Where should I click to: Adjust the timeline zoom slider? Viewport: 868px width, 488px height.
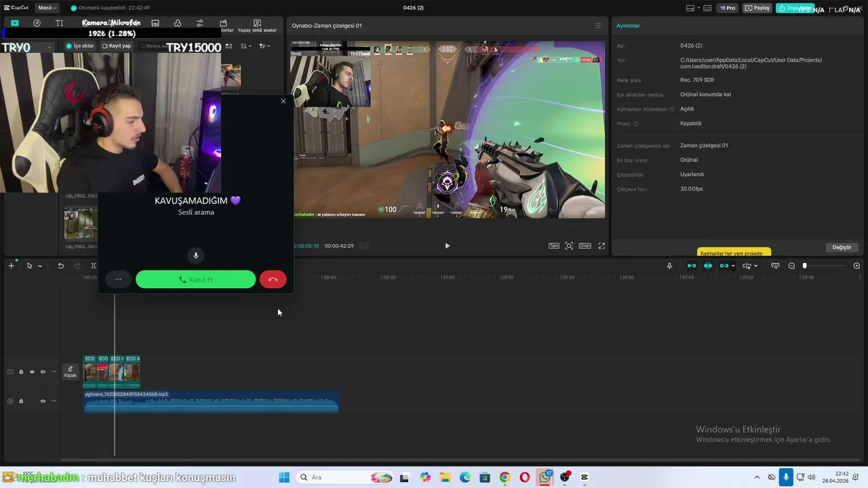pos(805,266)
